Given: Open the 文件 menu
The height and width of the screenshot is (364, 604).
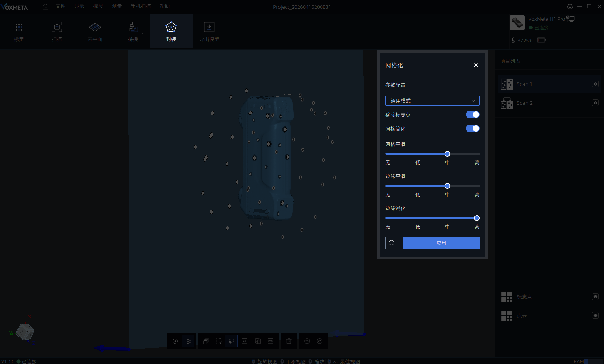Looking at the screenshot, I should [60, 6].
